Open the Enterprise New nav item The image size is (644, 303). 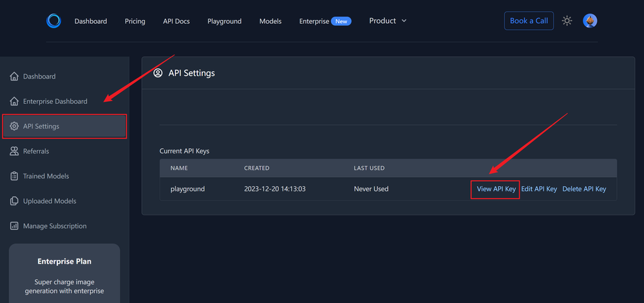(325, 21)
